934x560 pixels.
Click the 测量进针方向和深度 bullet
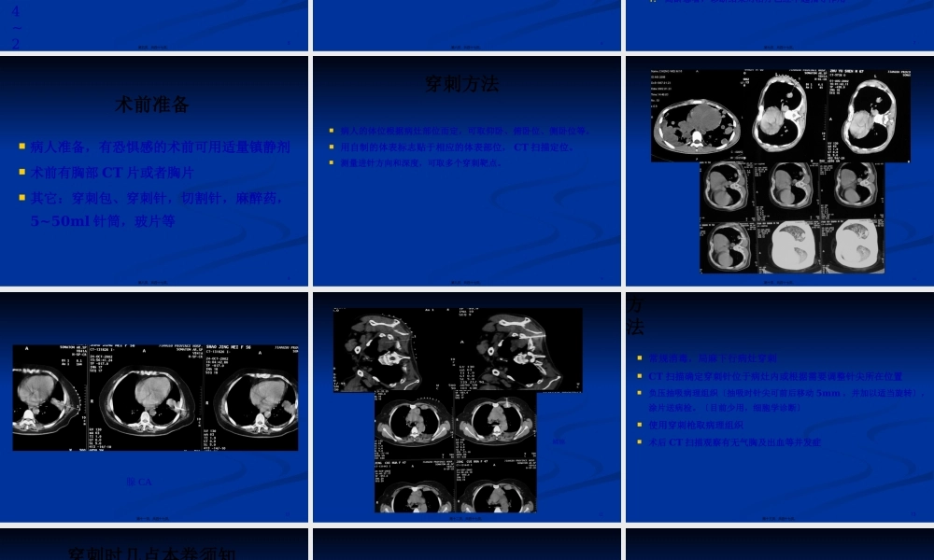[x=422, y=162]
